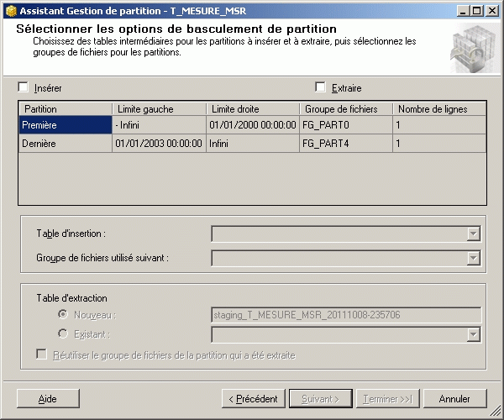
Task: Click the staging table name field
Action: (x=345, y=315)
